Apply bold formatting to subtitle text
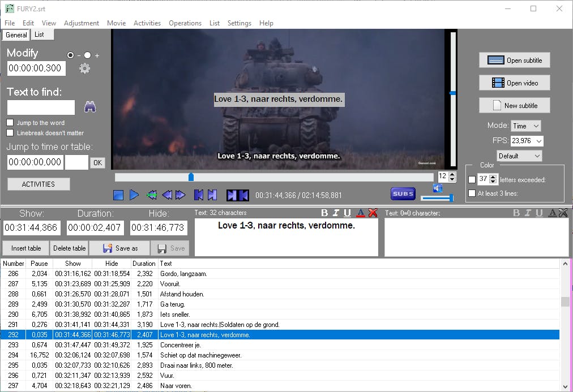Image resolution: width=573 pixels, height=392 pixels. coord(324,213)
